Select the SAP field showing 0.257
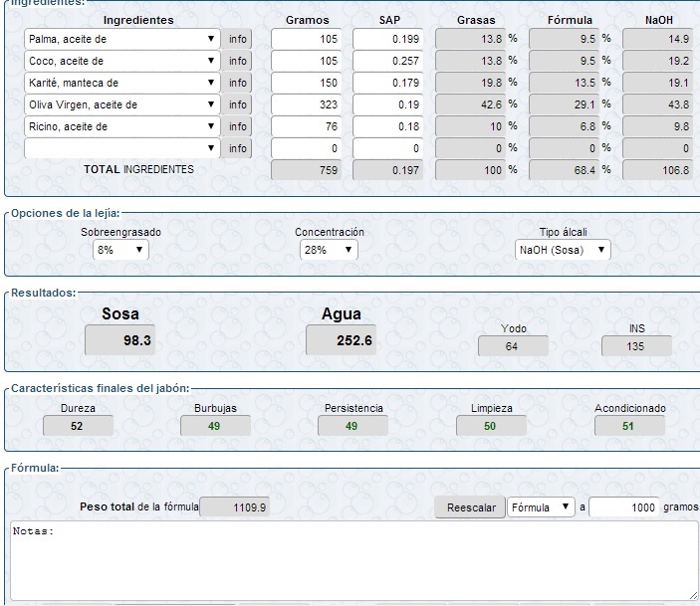Screen dimensions: 700x606 pos(388,61)
